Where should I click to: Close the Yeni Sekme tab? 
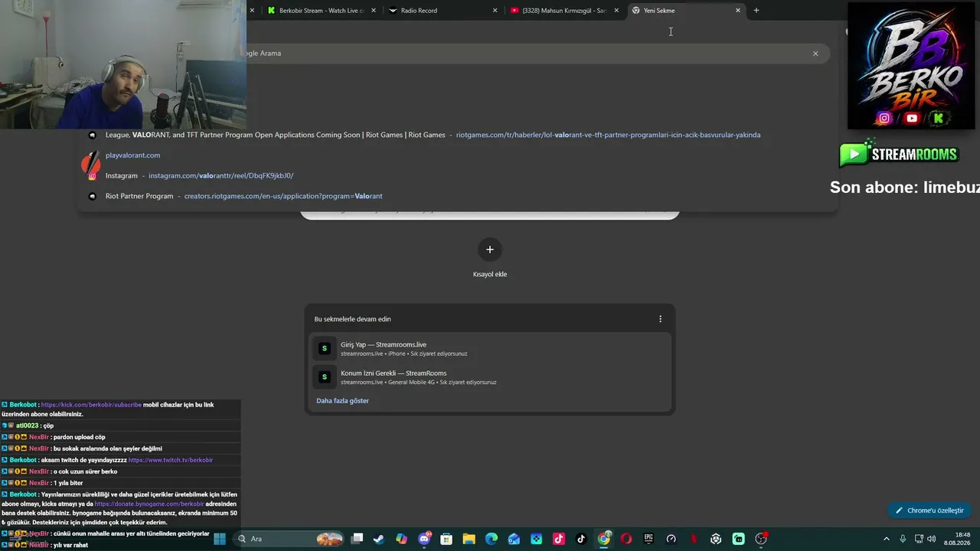coord(738,11)
